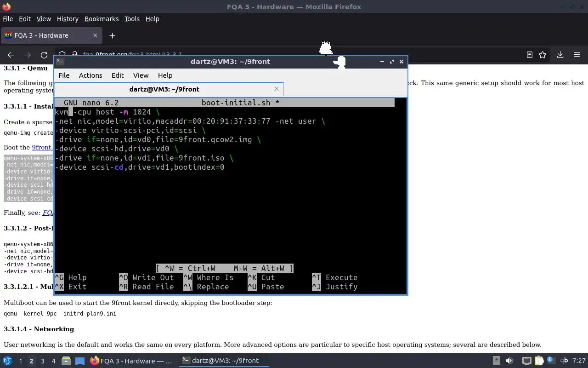
Task: Open the volume control in system tray
Action: (509, 361)
